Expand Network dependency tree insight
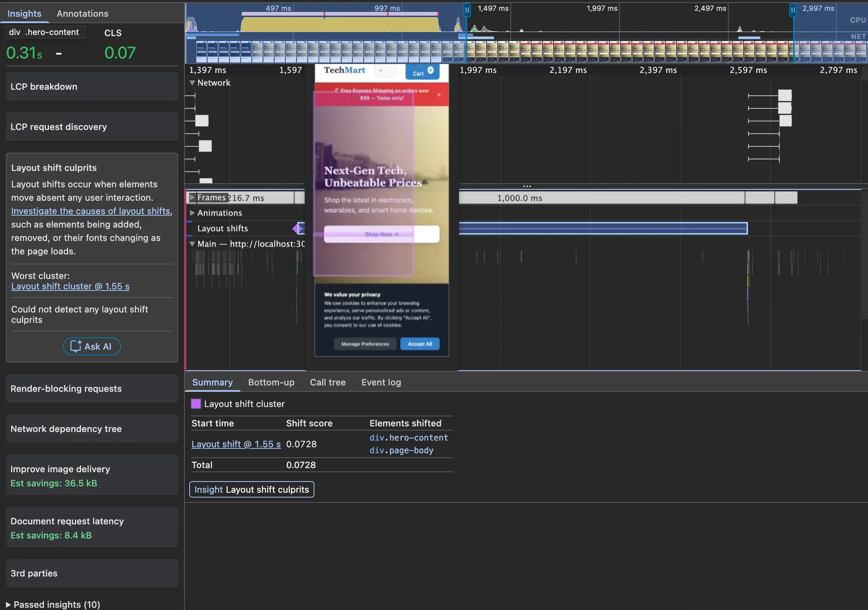This screenshot has height=610, width=868. (92, 429)
